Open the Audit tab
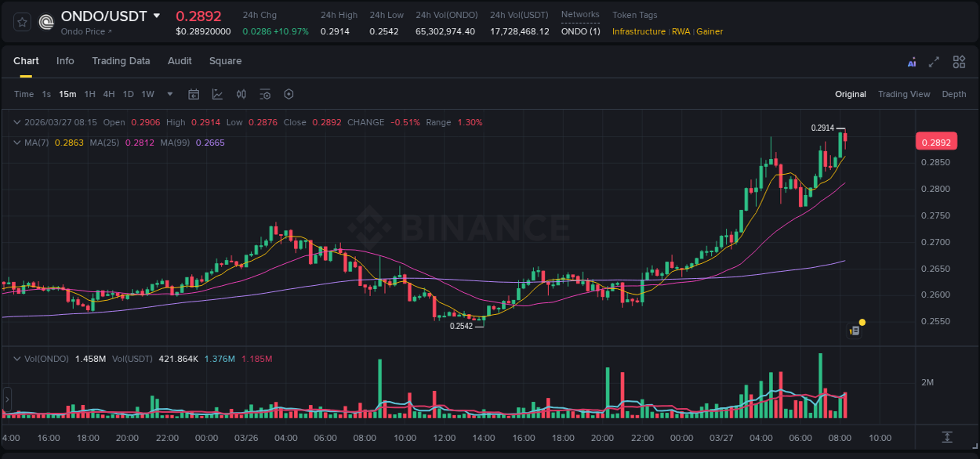The width and height of the screenshot is (980, 459). point(180,61)
